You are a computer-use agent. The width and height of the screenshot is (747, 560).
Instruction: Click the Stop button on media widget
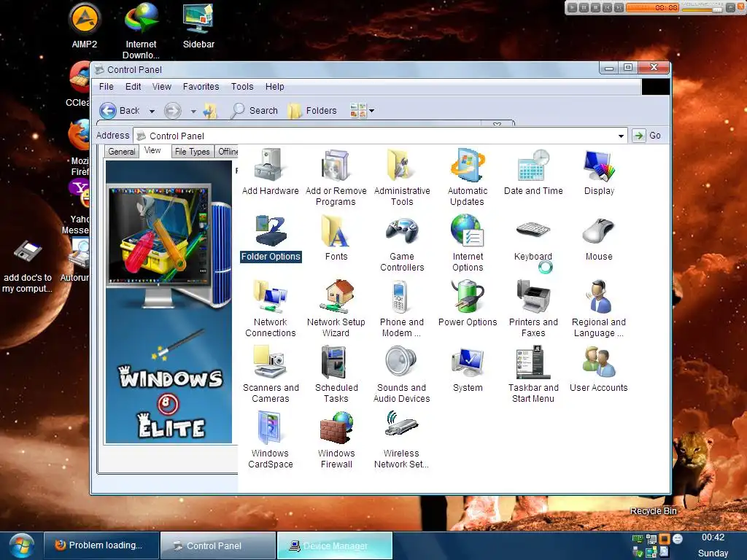tap(595, 7)
